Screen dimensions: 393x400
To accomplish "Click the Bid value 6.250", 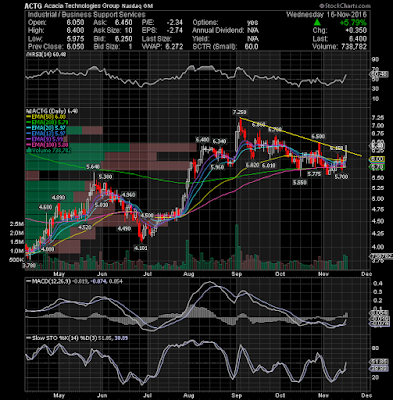I will click(x=123, y=39).
